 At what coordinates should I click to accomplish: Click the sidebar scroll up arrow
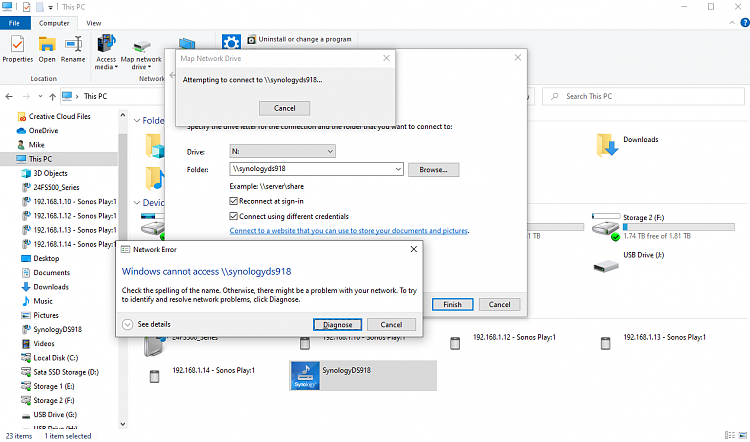pyautogui.click(x=122, y=115)
